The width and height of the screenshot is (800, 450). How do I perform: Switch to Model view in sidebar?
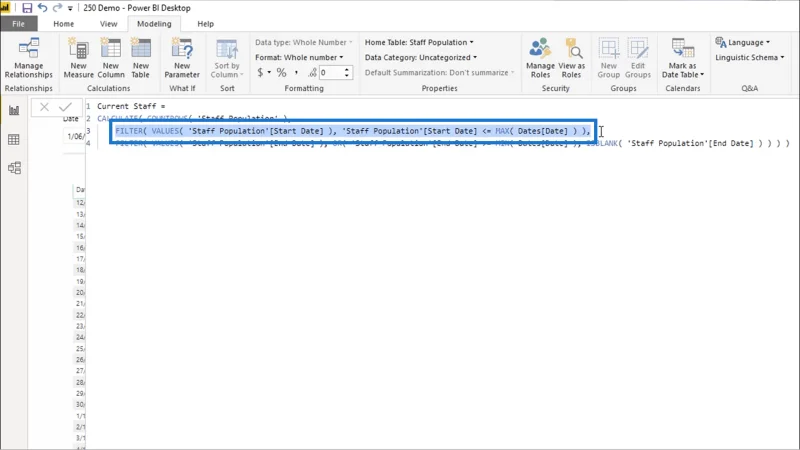click(x=14, y=168)
